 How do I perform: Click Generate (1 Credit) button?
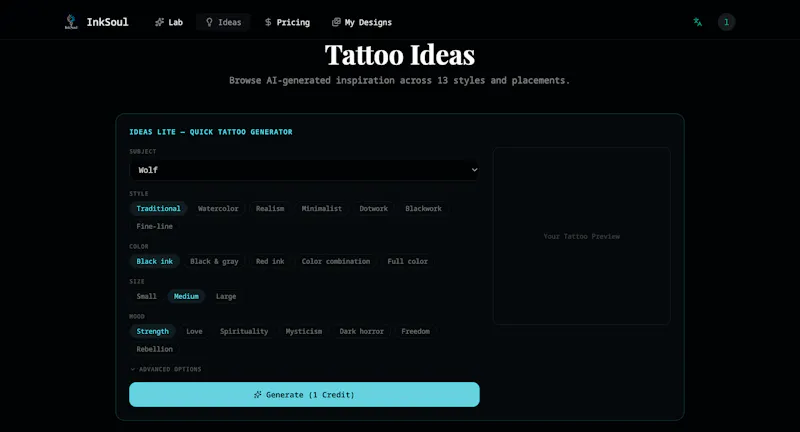tap(304, 394)
